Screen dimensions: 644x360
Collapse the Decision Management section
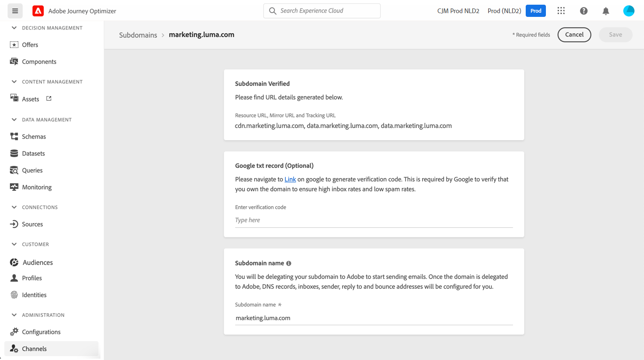click(14, 28)
